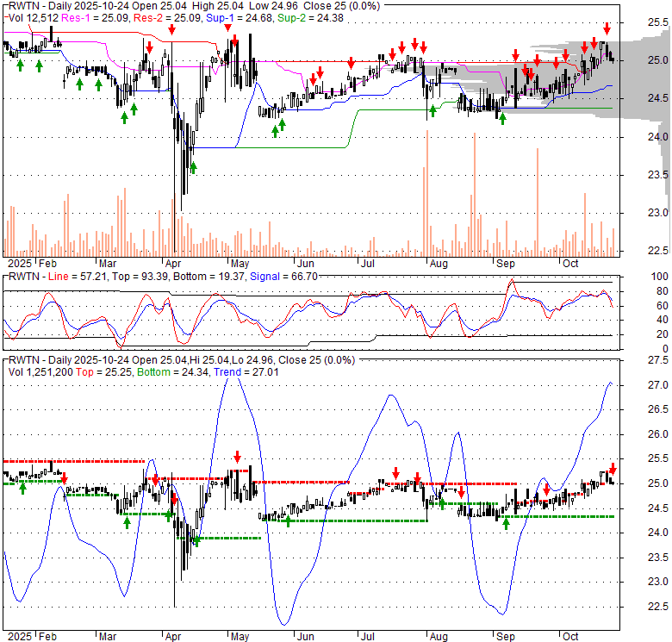Select 'Low 24.96' in the top chart header
672x642 pixels.
(273, 6)
